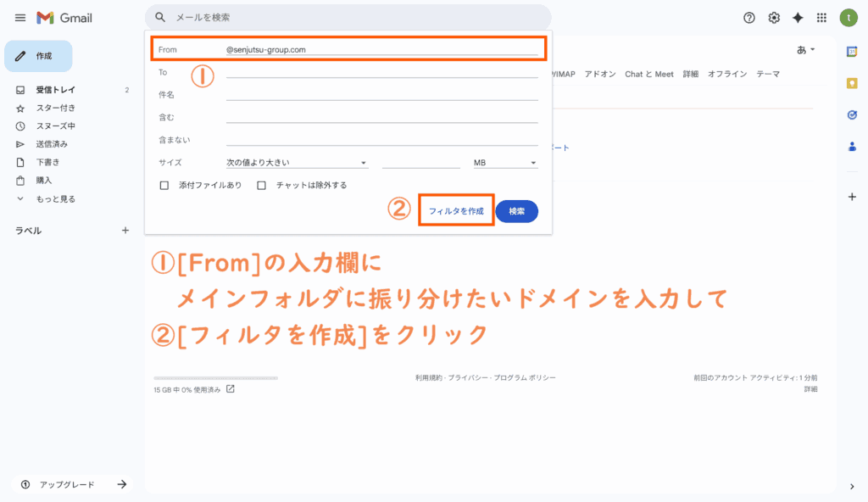Open the Google apps grid
The width and height of the screenshot is (868, 502).
(x=821, y=18)
